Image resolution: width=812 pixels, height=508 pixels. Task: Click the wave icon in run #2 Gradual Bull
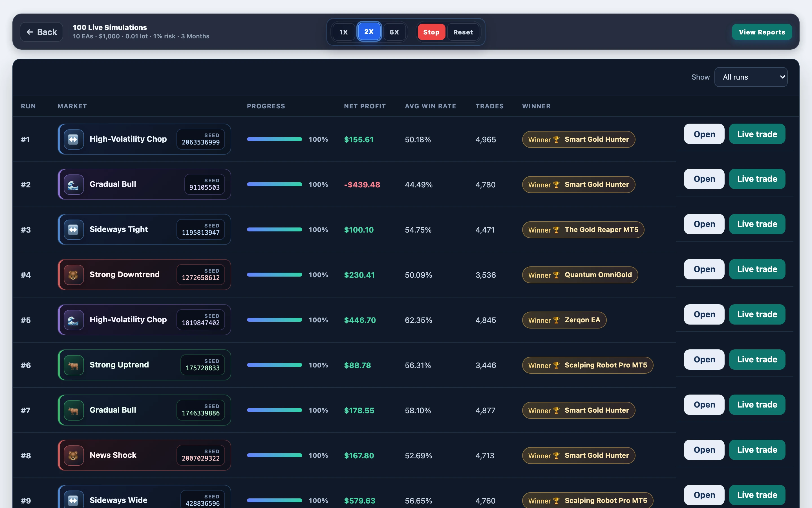pos(74,185)
